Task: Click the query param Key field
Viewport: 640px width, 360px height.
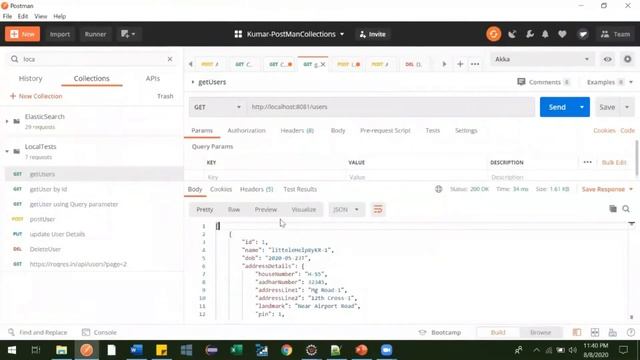Action: tap(275, 177)
